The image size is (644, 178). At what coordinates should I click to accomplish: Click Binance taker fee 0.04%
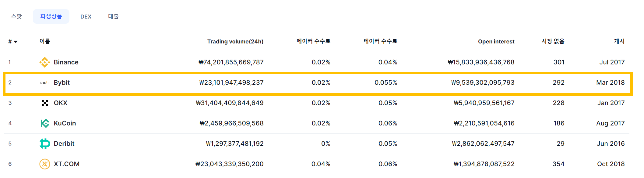388,62
